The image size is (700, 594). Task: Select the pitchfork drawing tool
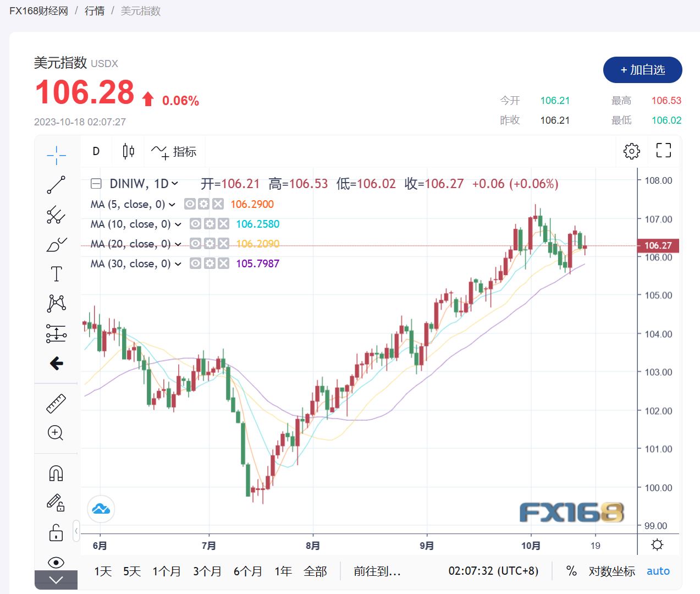[56, 215]
